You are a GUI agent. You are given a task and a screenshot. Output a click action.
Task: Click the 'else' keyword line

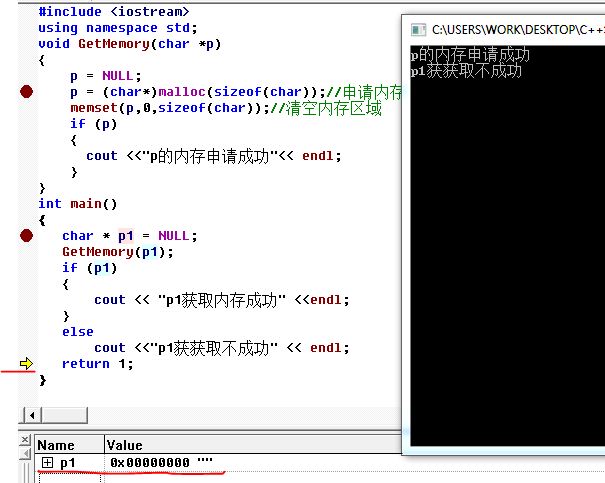click(x=78, y=332)
